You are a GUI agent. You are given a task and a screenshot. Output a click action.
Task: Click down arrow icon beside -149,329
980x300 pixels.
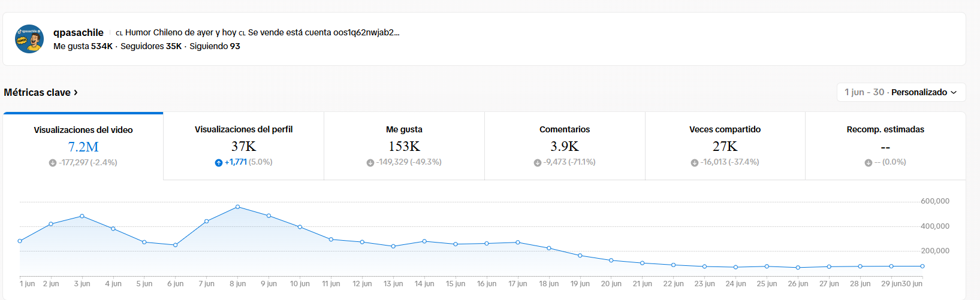tap(370, 162)
